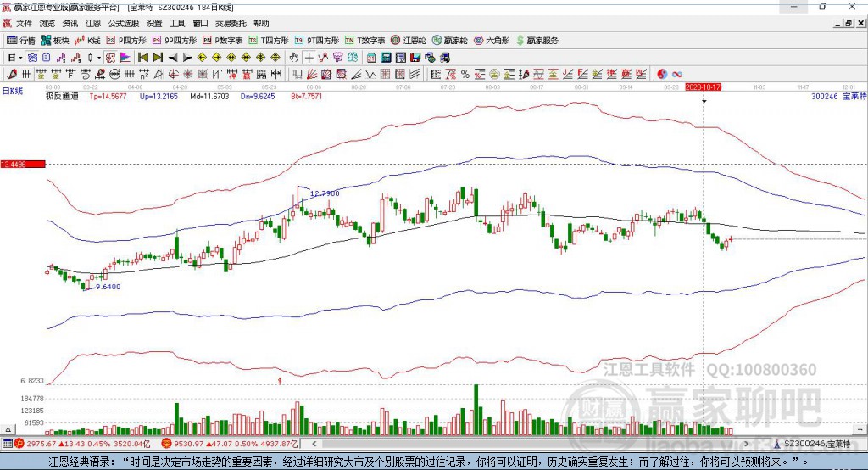Open the 行情 quotes view

coord(21,41)
